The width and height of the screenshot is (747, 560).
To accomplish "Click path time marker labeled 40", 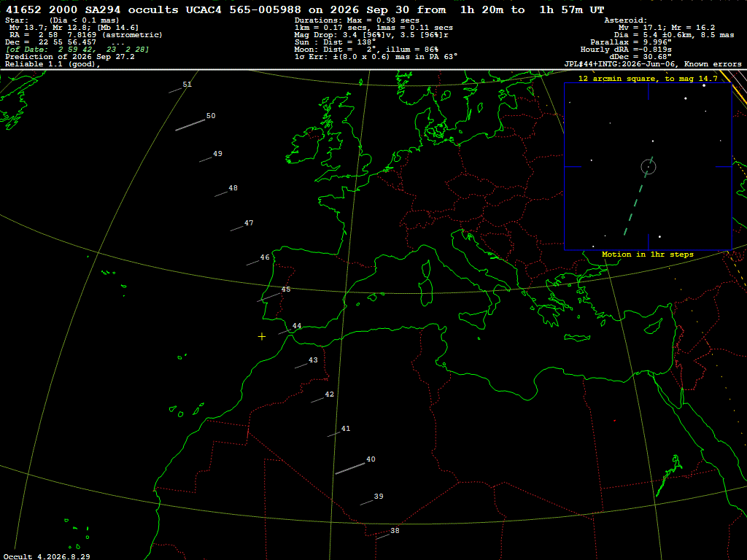I will [371, 459].
